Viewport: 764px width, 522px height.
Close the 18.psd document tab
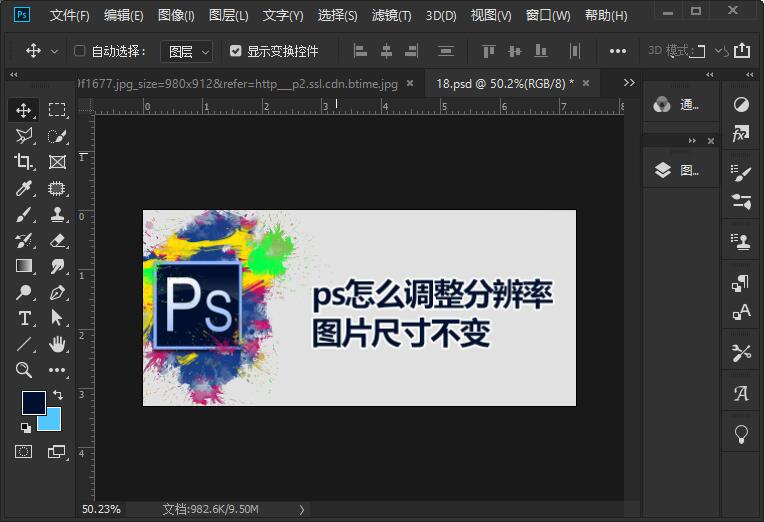click(586, 83)
